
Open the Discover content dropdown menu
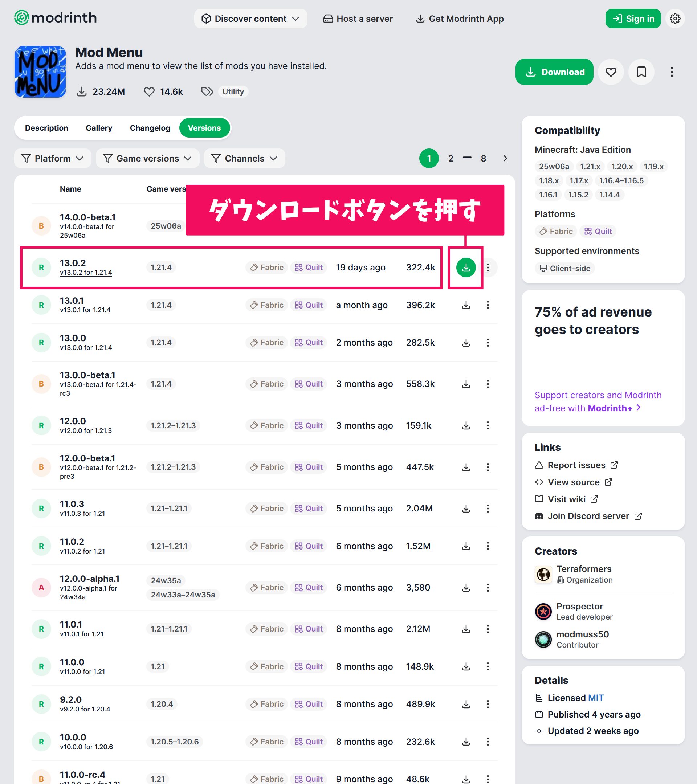click(x=250, y=19)
